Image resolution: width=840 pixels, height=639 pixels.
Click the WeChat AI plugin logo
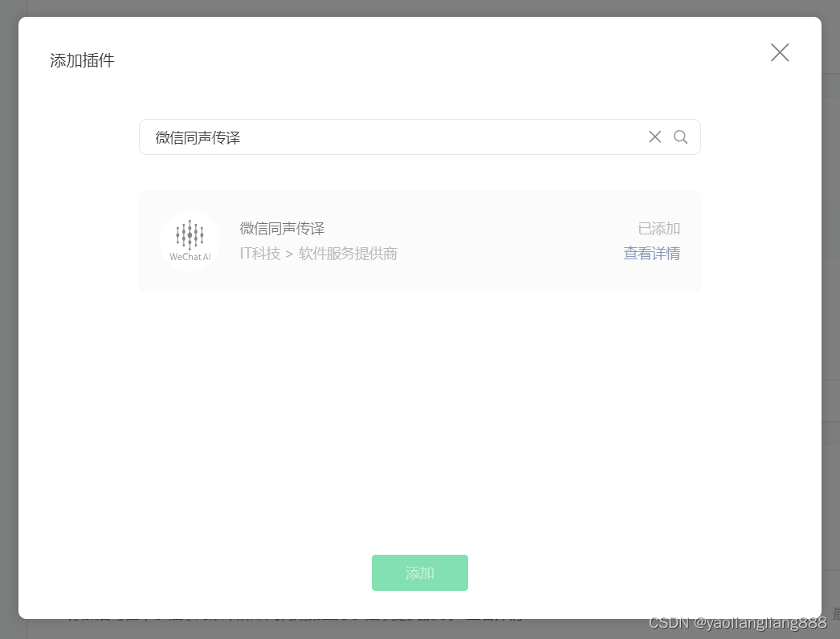[190, 241]
